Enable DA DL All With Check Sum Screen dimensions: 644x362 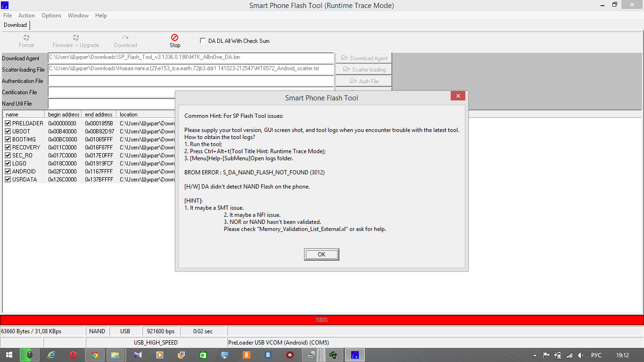click(x=203, y=41)
